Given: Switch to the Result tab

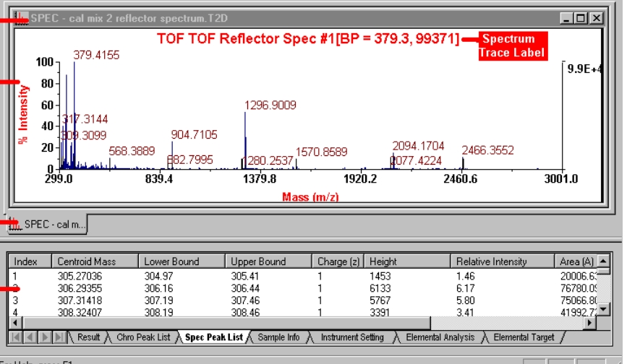Looking at the screenshot, I should (x=88, y=337).
